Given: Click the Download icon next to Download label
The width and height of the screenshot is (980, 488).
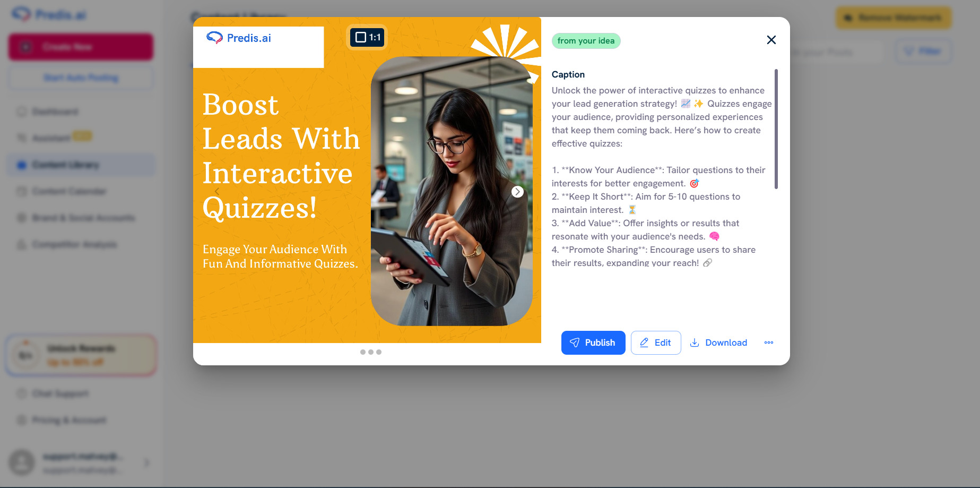Looking at the screenshot, I should click(695, 343).
